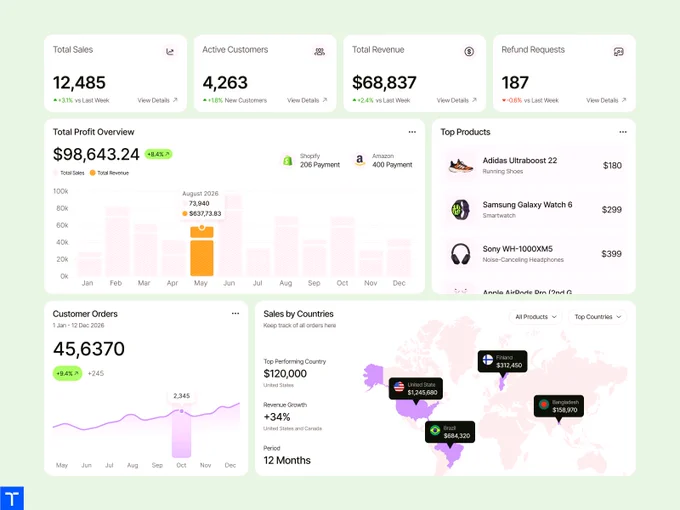Click the Brazil flag icon
Viewport: 680px width, 510px height.
click(x=435, y=430)
